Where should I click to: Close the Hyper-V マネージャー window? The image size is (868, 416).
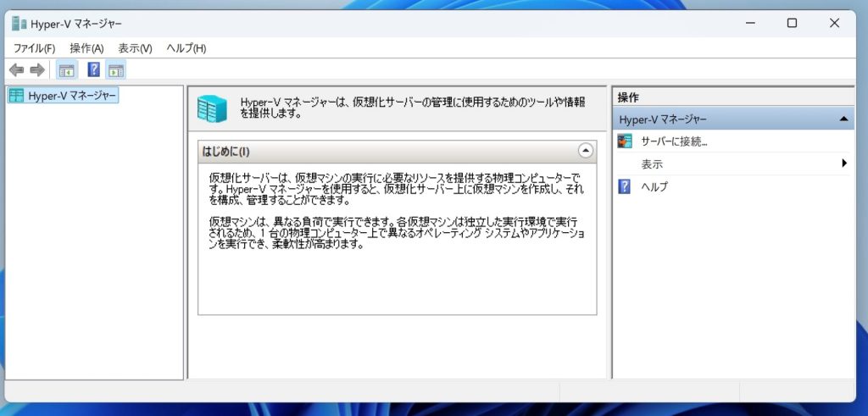(834, 23)
